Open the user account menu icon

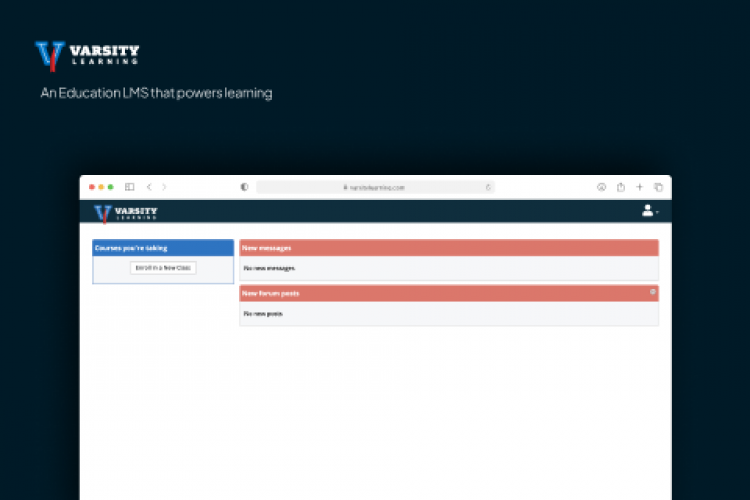[x=650, y=211]
